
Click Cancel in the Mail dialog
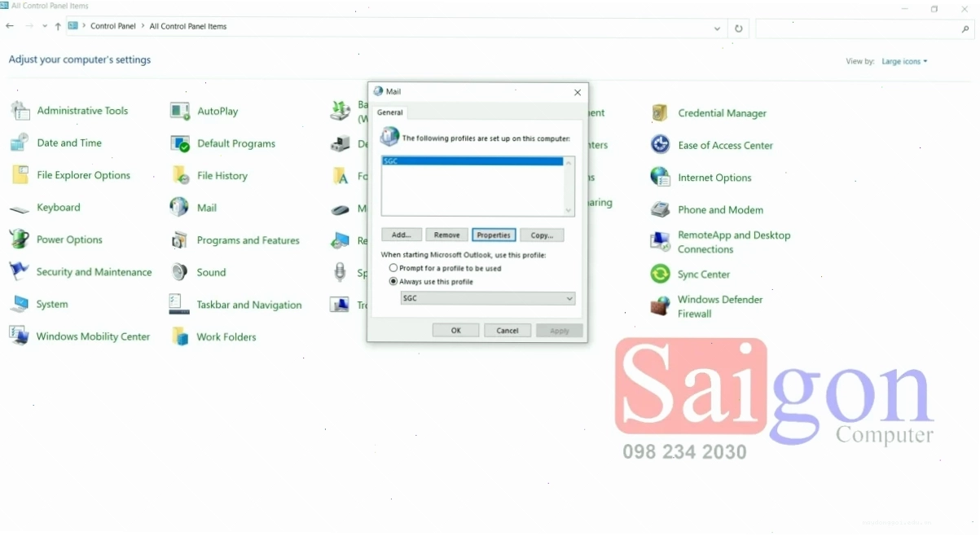point(508,330)
